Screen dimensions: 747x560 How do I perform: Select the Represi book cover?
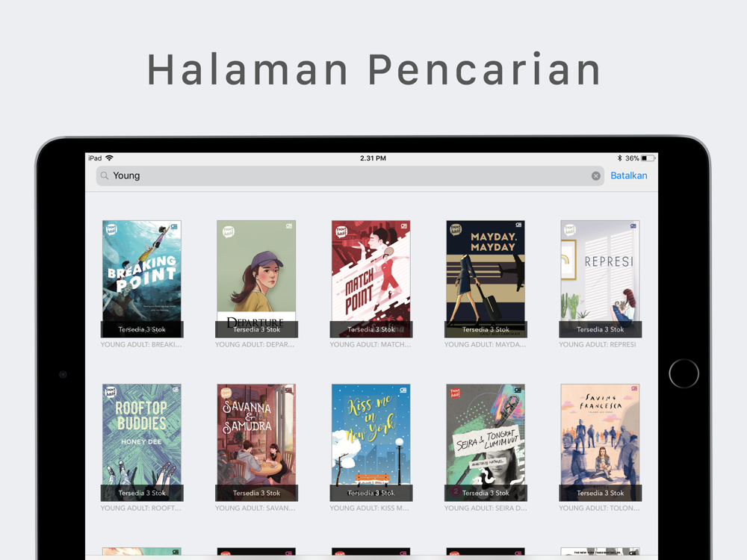click(601, 279)
